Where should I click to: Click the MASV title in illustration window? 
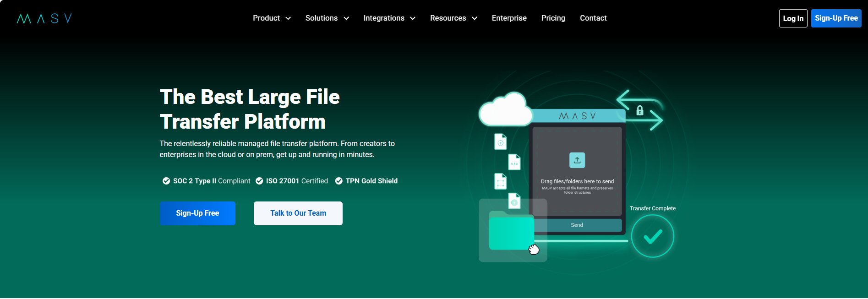point(577,116)
